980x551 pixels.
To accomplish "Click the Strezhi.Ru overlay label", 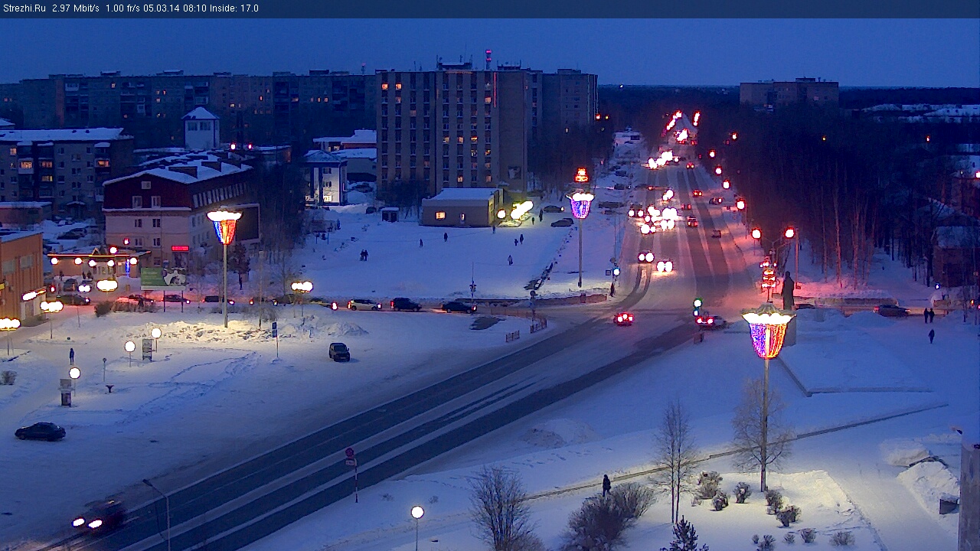I will (x=24, y=8).
